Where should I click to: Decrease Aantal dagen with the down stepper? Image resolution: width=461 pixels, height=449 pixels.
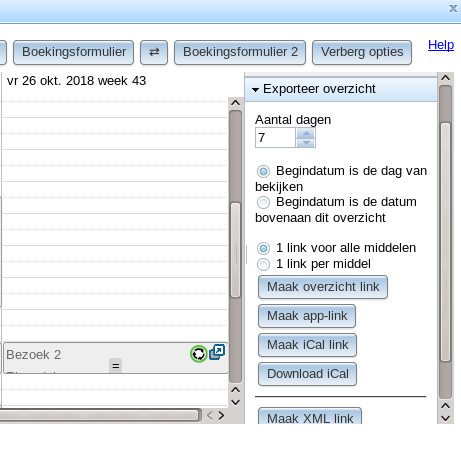[306, 143]
